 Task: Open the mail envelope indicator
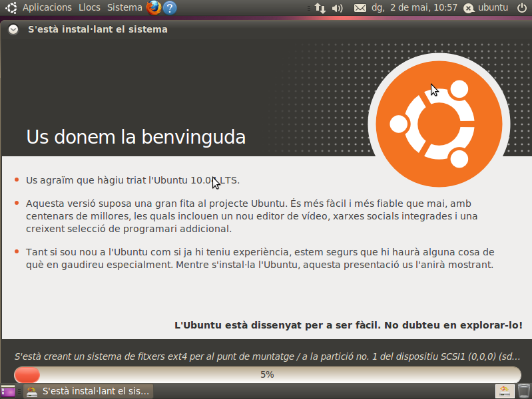tap(360, 8)
